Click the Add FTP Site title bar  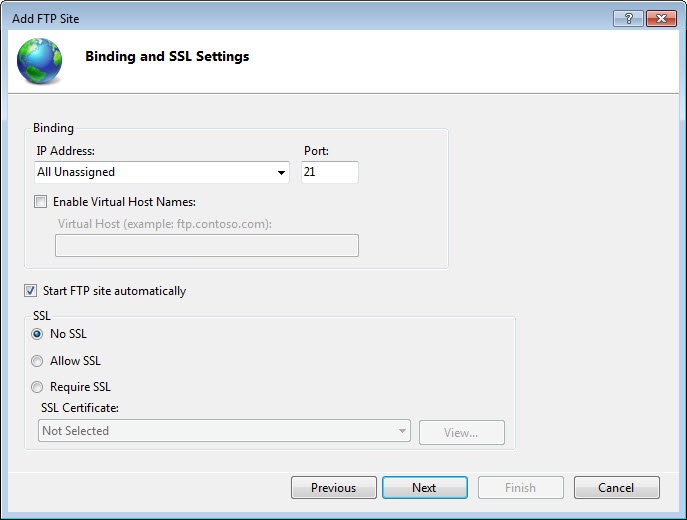[x=300, y=18]
